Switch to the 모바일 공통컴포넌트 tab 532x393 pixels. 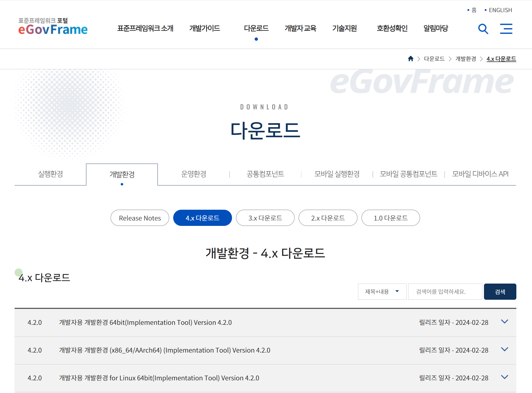[x=409, y=174]
